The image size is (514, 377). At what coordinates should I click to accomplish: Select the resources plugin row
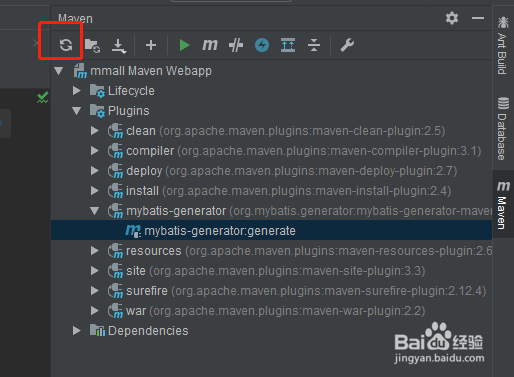coord(271,251)
